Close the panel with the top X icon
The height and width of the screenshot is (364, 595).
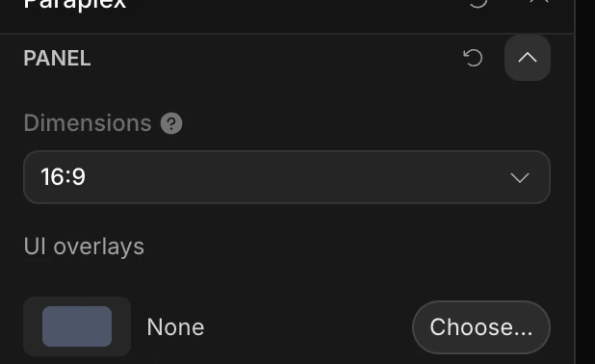coord(539,2)
